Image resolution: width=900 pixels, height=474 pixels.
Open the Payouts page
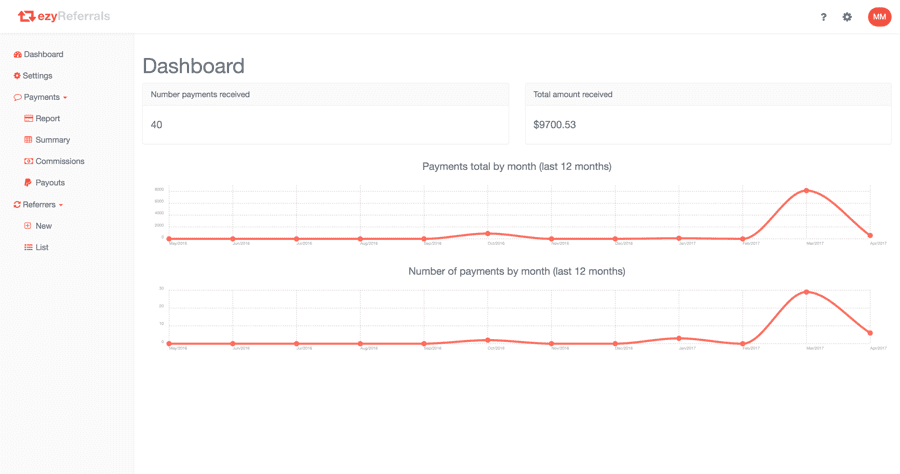click(x=50, y=182)
